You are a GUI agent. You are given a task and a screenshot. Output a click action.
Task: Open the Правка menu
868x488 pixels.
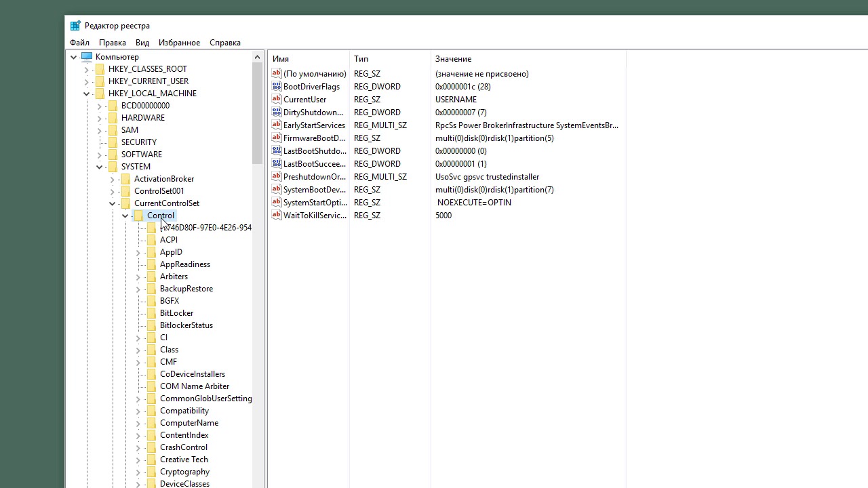coord(112,43)
